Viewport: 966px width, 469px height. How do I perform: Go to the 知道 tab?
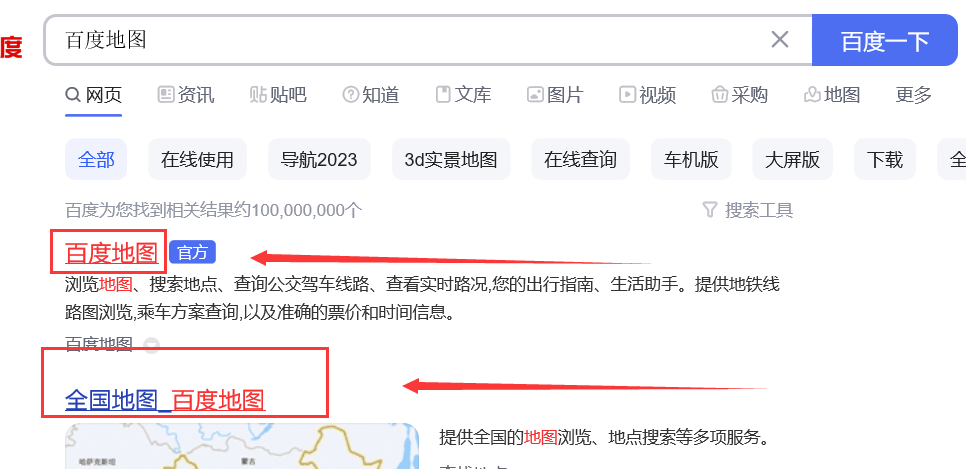click(x=371, y=95)
